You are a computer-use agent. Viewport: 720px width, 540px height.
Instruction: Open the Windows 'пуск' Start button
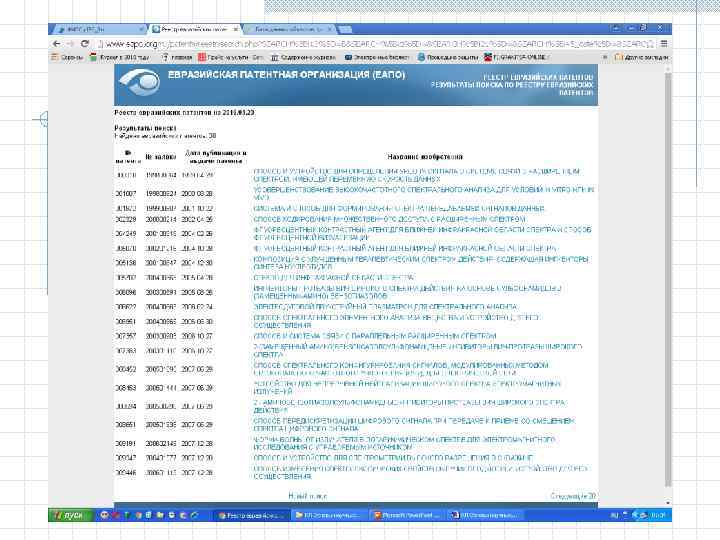[70, 515]
